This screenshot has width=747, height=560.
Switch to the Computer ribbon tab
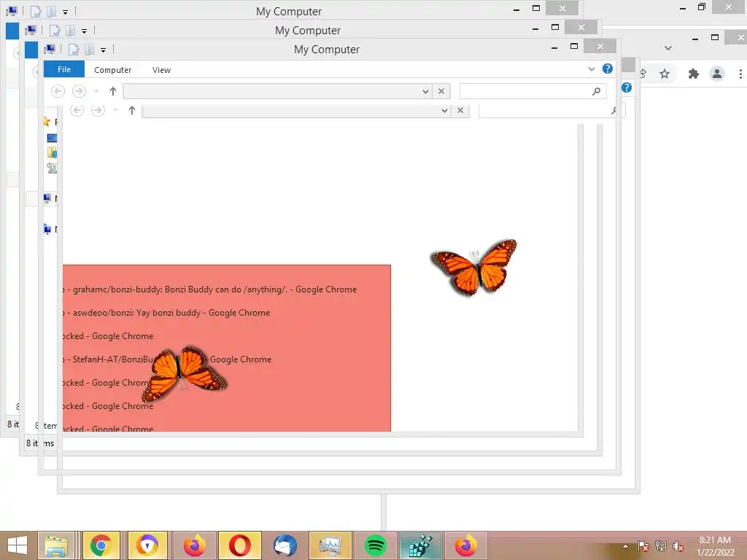point(112,70)
